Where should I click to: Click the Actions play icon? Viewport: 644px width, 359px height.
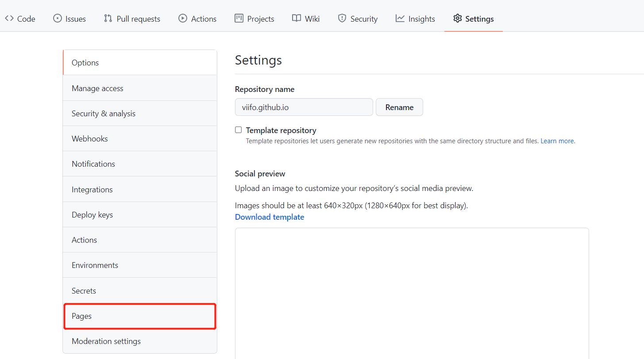click(x=183, y=19)
